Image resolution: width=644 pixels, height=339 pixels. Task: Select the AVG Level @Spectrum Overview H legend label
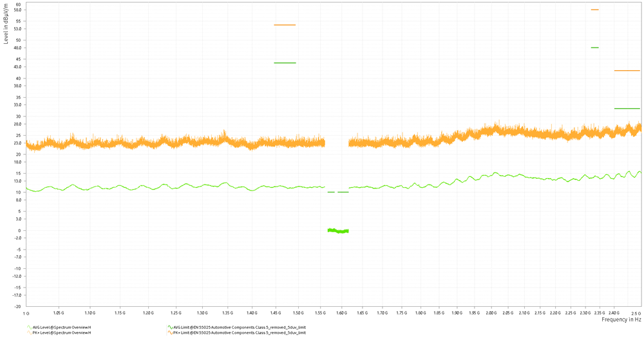pyautogui.click(x=61, y=327)
